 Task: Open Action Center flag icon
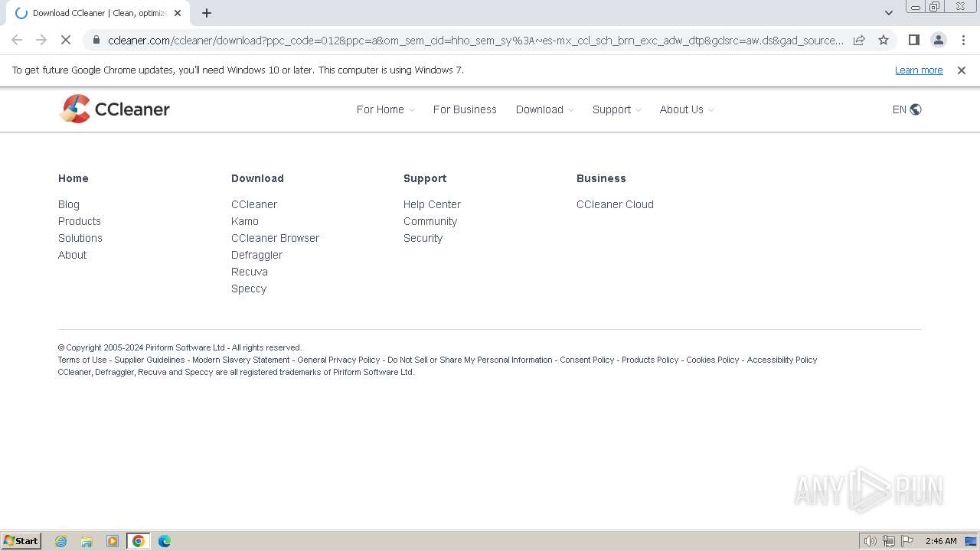(907, 541)
